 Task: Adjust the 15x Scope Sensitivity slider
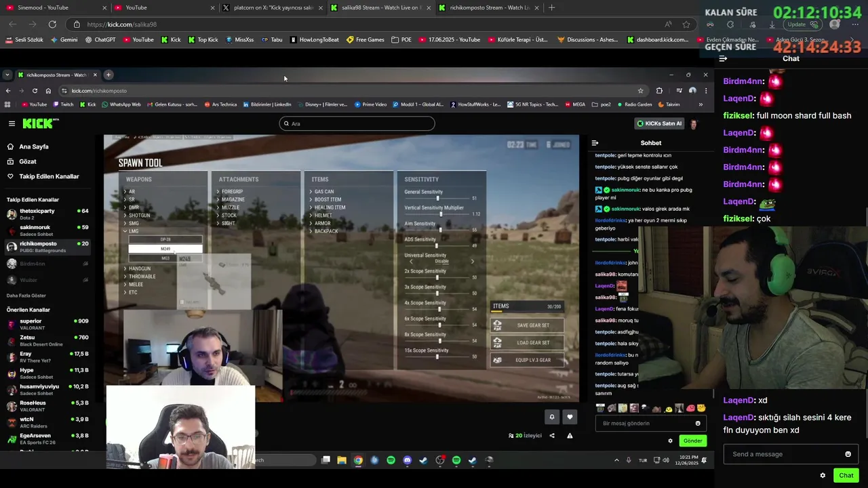click(x=438, y=357)
